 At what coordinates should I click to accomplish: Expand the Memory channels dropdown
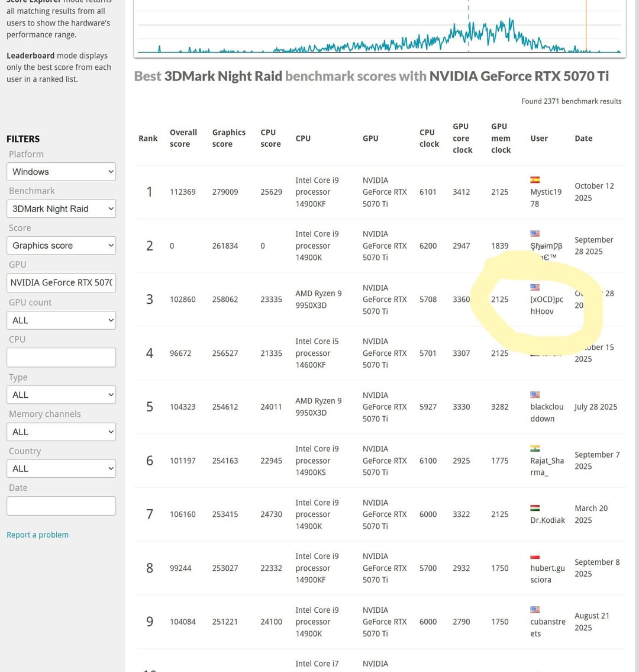pyautogui.click(x=62, y=432)
